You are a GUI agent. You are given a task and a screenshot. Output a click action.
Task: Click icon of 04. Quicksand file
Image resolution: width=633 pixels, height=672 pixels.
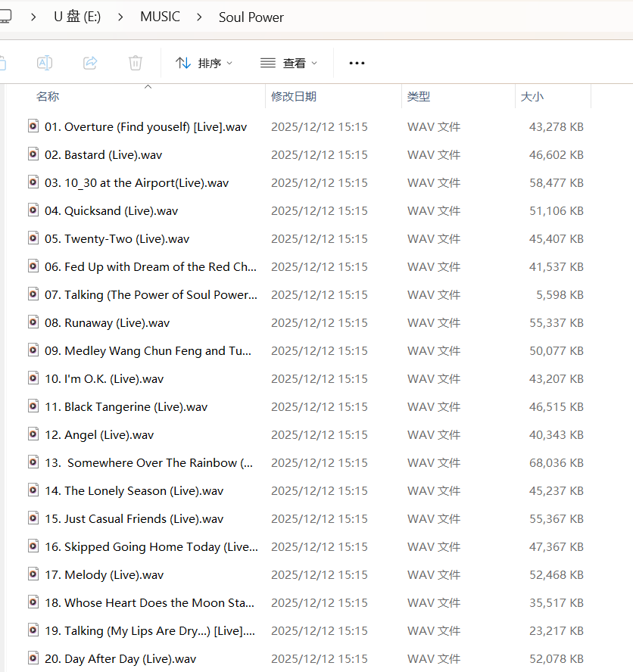(x=33, y=210)
